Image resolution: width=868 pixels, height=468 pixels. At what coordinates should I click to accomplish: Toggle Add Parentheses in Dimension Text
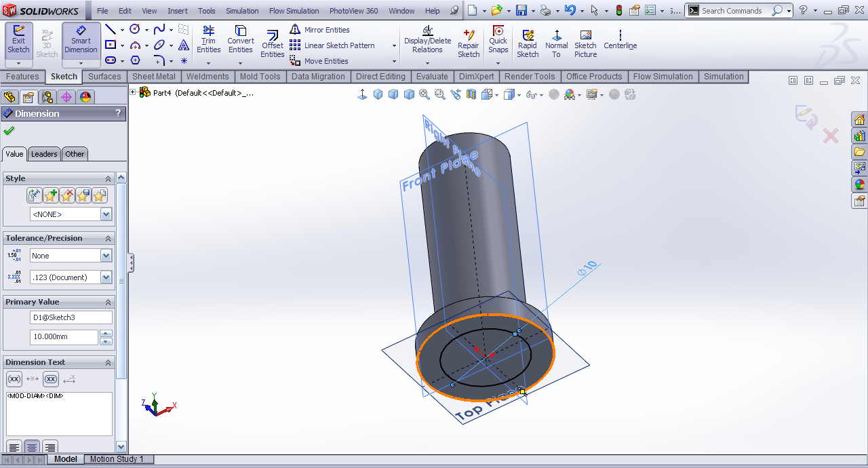[14, 379]
